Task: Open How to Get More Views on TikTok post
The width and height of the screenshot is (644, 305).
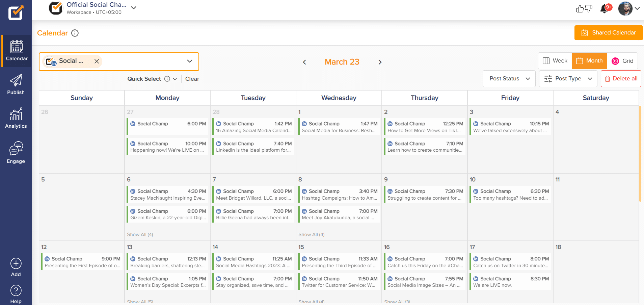Action: (425, 127)
